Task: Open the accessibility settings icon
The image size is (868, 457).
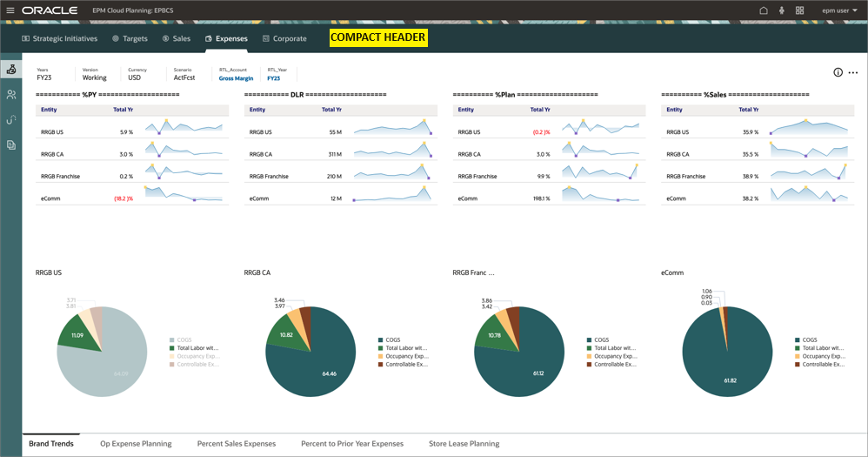Action: coord(782,10)
